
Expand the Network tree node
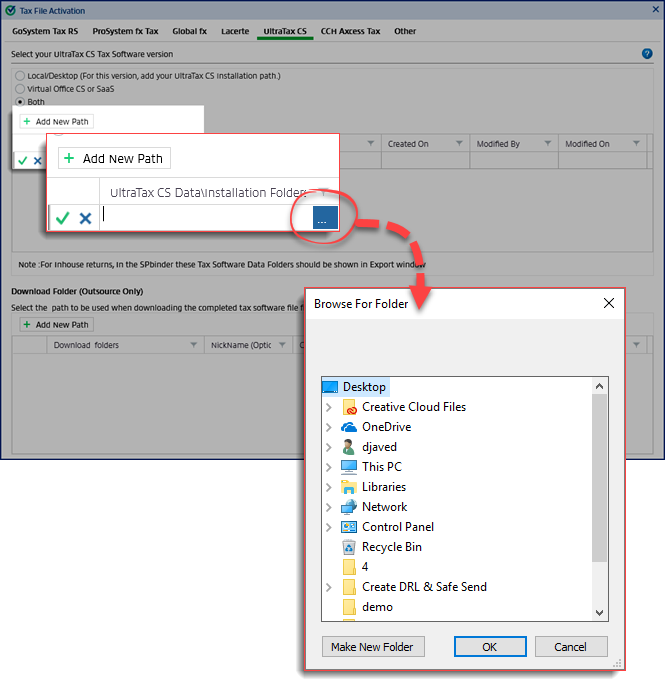point(329,507)
